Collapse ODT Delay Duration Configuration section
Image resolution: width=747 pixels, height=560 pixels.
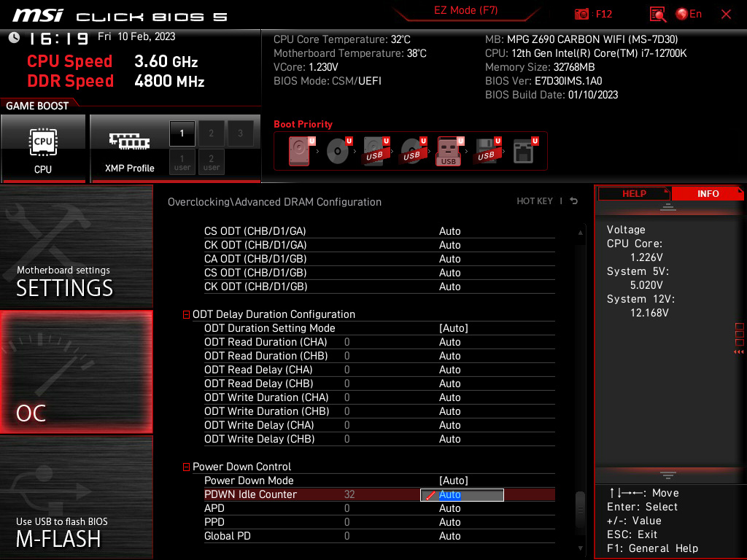point(186,315)
